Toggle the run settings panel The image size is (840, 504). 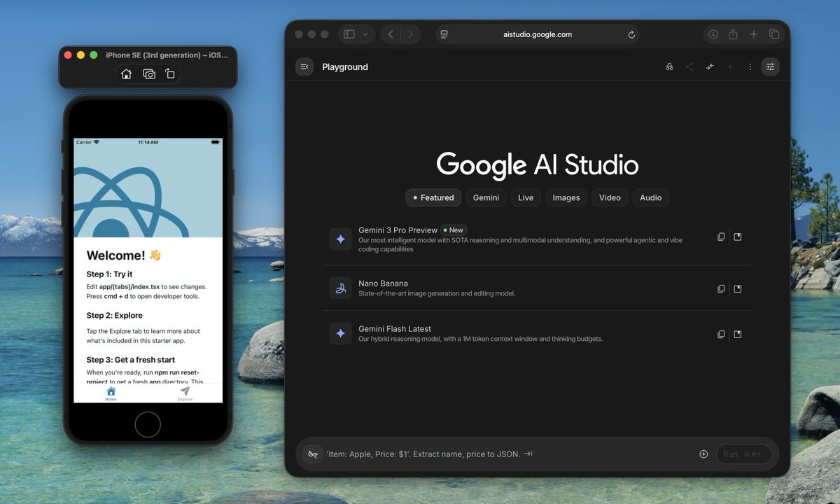pos(770,66)
